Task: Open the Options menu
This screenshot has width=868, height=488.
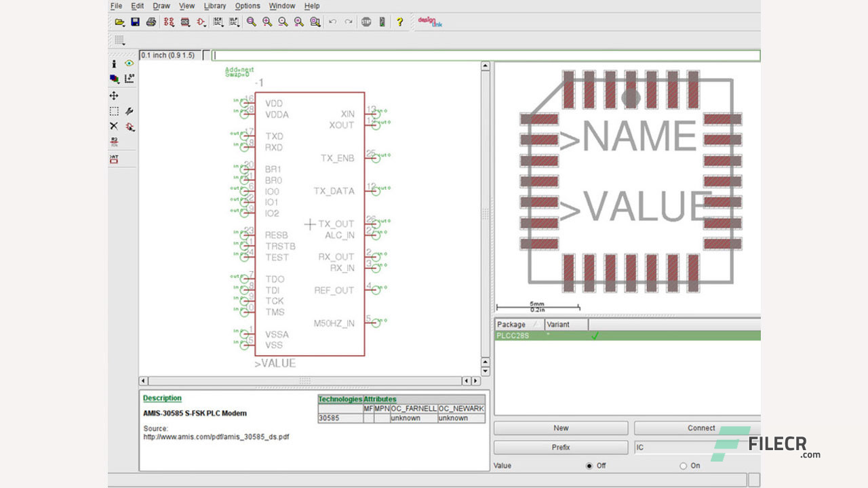Action: [248, 6]
